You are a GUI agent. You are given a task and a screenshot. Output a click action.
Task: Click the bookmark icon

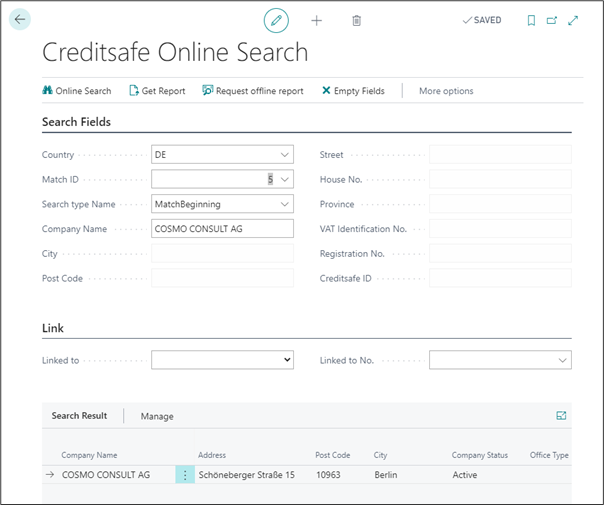pos(531,20)
